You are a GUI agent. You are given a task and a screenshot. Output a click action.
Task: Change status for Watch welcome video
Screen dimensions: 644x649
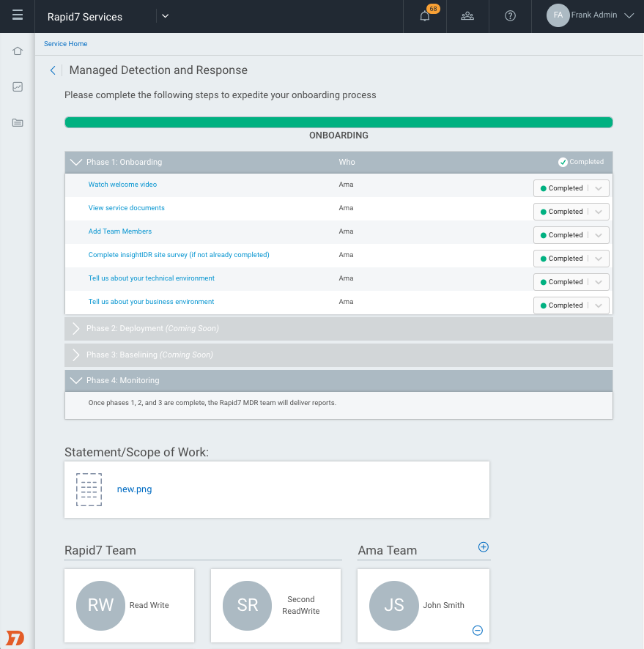(571, 188)
